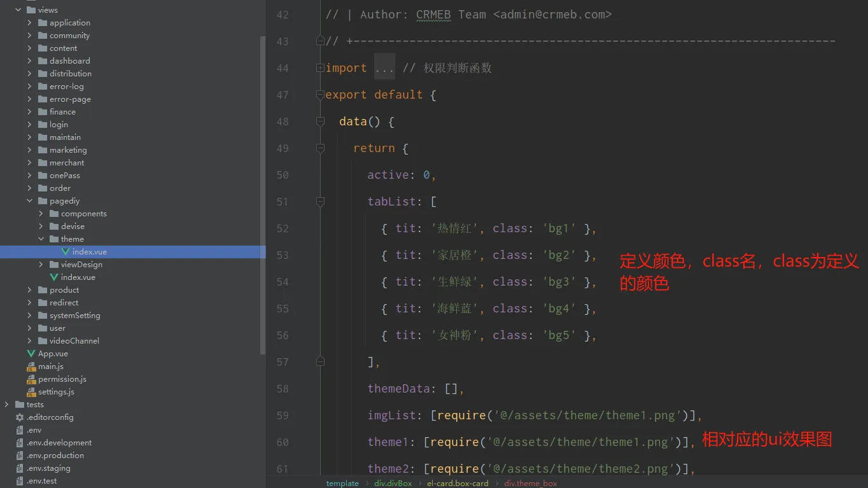Toggle fold marker at data() line
Image resolution: width=868 pixels, height=488 pixels.
coord(320,122)
